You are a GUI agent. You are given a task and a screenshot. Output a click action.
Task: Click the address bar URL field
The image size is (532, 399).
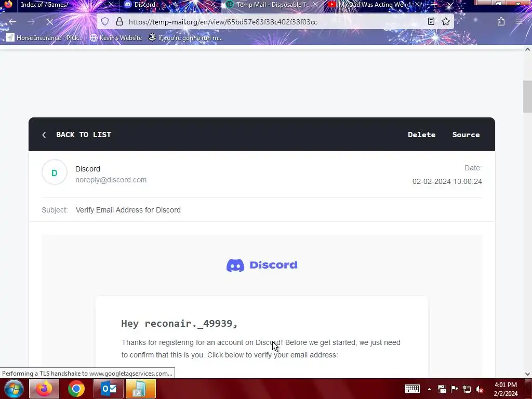pyautogui.click(x=275, y=22)
